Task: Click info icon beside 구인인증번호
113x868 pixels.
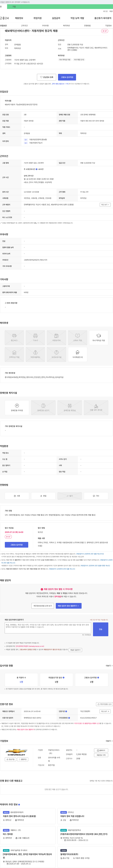Action: click(x=69, y=718)
